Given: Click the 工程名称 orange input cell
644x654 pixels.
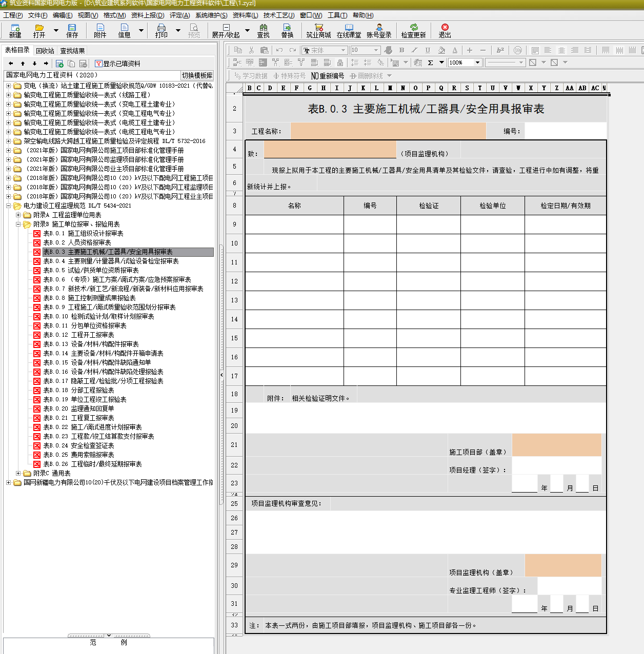Looking at the screenshot, I should tap(388, 131).
